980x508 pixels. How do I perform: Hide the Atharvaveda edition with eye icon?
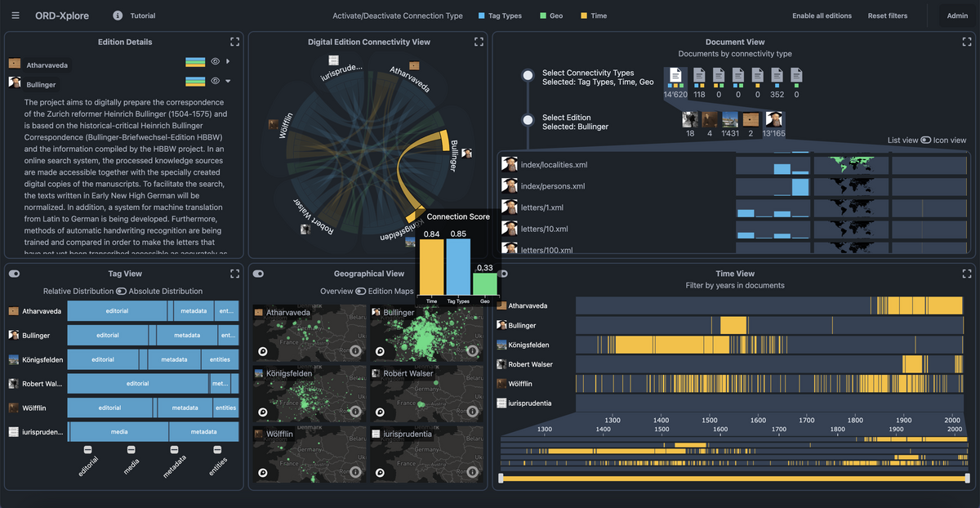[216, 61]
